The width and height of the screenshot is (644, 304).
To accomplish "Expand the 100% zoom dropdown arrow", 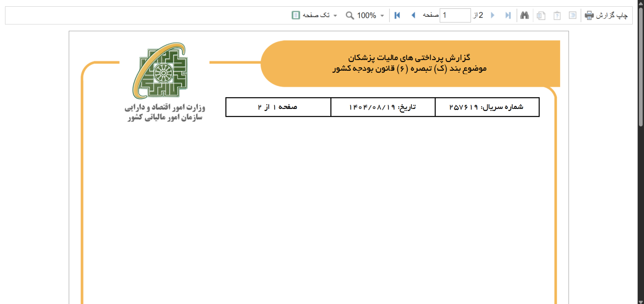I will pyautogui.click(x=382, y=15).
